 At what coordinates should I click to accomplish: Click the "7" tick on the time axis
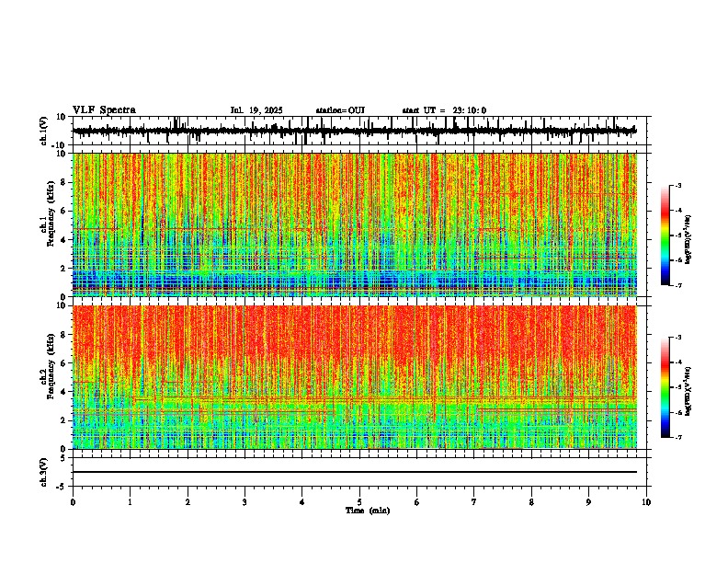click(x=474, y=502)
